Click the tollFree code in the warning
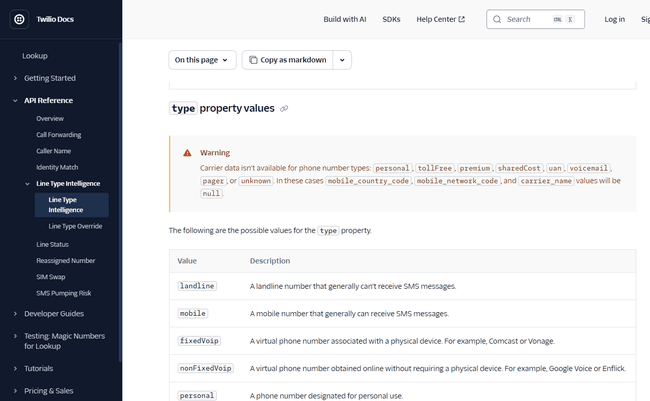Screen dimensions: 650x401 [x=435, y=168]
